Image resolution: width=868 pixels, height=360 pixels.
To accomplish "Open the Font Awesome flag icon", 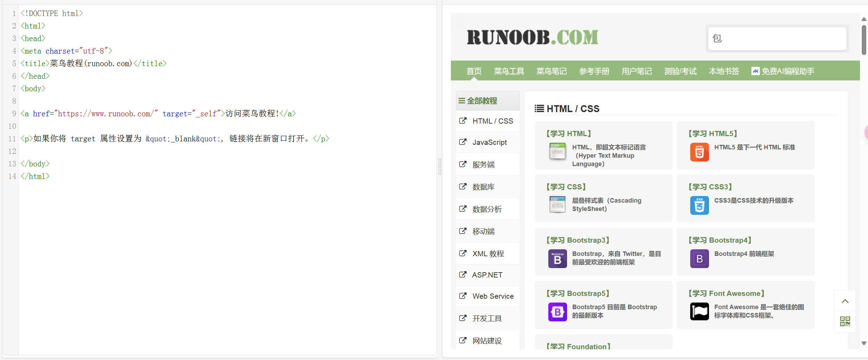I will [699, 311].
